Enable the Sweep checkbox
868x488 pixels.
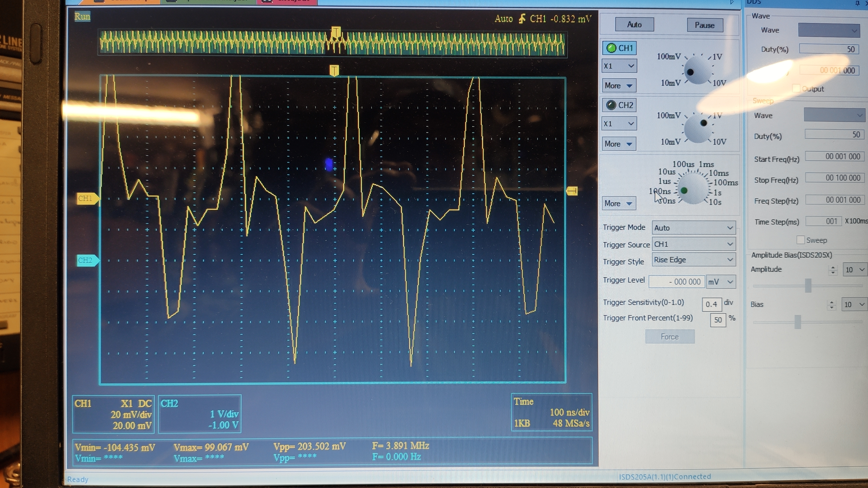(800, 240)
